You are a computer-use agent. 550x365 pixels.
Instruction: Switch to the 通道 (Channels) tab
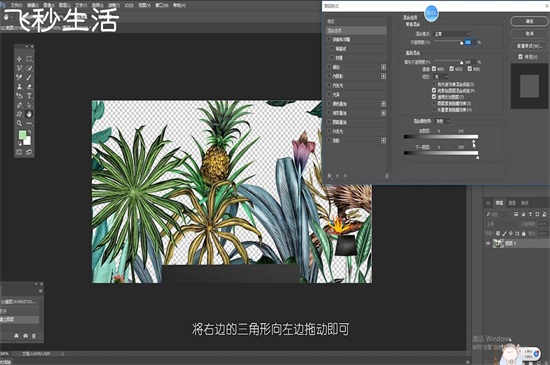[512, 203]
